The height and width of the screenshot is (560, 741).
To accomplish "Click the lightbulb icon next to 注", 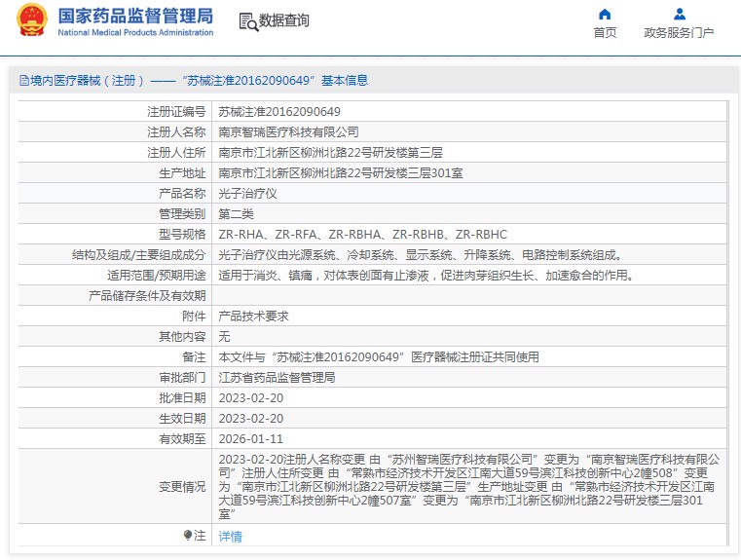I will pyautogui.click(x=188, y=535).
